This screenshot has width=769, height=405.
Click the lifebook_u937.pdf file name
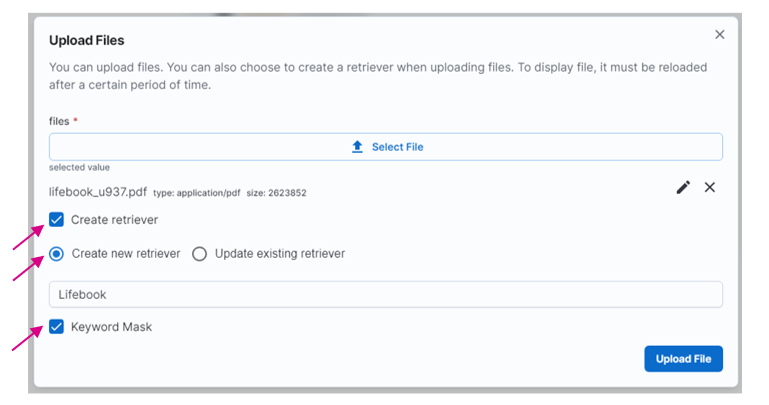[97, 191]
